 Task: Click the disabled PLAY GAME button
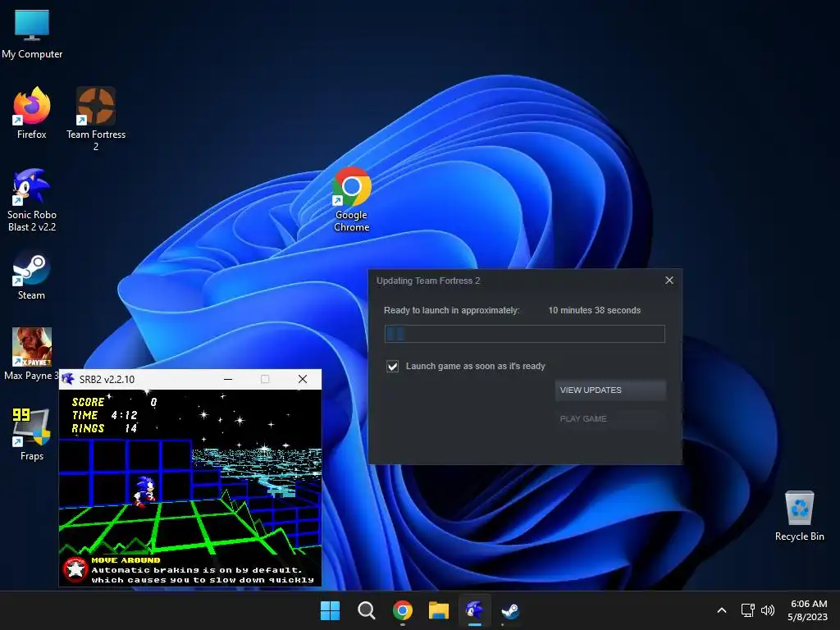(610, 419)
